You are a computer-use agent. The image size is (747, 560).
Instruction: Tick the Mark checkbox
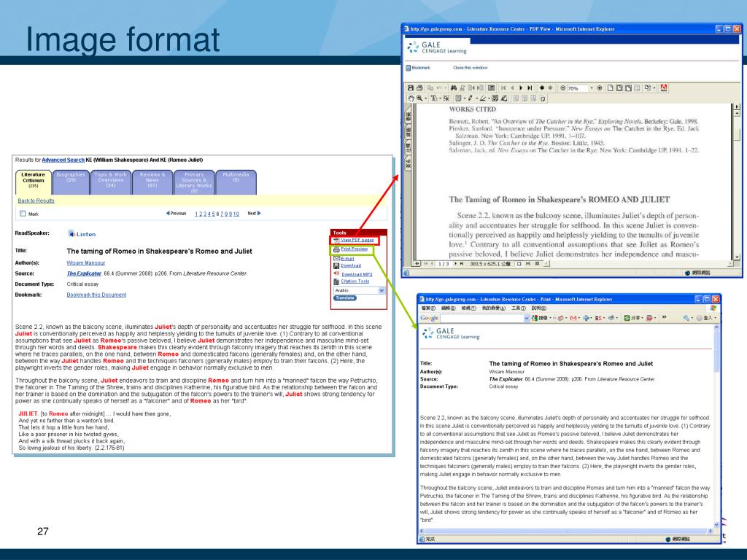(23, 214)
